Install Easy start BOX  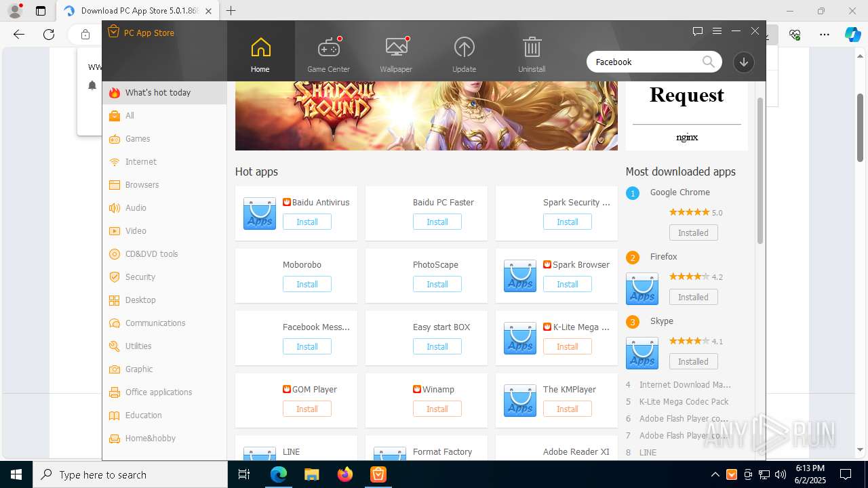[437, 347]
